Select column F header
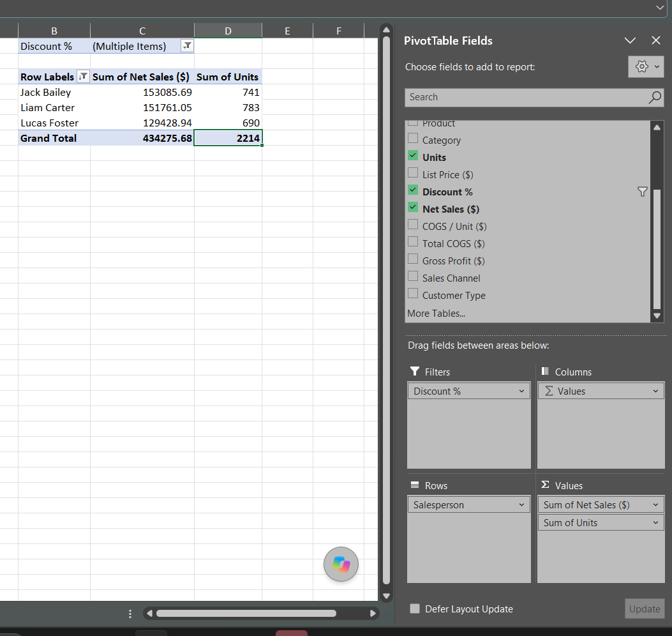This screenshot has width=672, height=636. click(339, 31)
